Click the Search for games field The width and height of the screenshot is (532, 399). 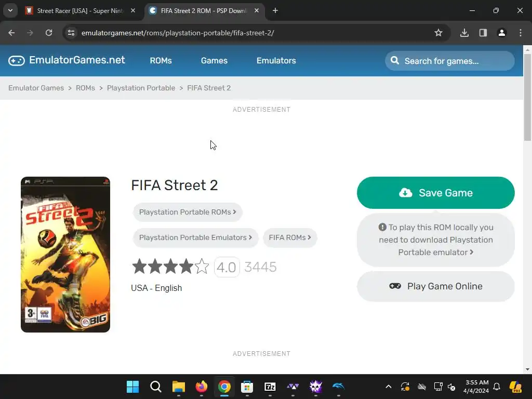pos(450,61)
